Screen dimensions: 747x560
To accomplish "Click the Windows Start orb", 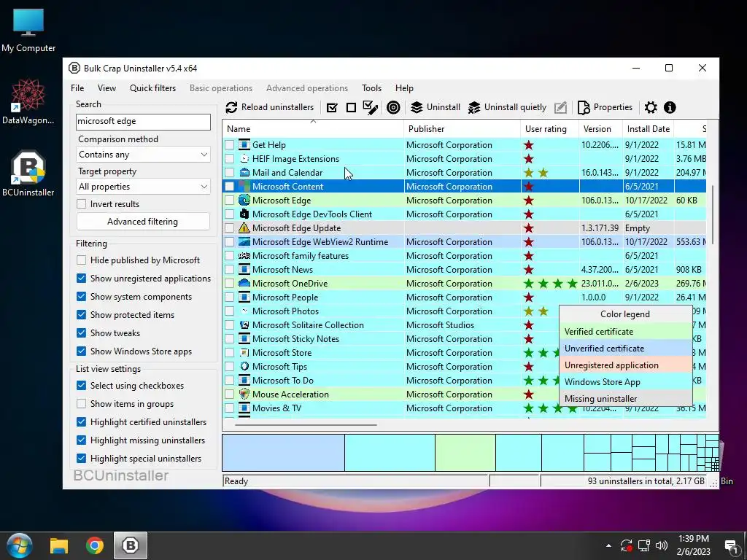I will pyautogui.click(x=20, y=545).
